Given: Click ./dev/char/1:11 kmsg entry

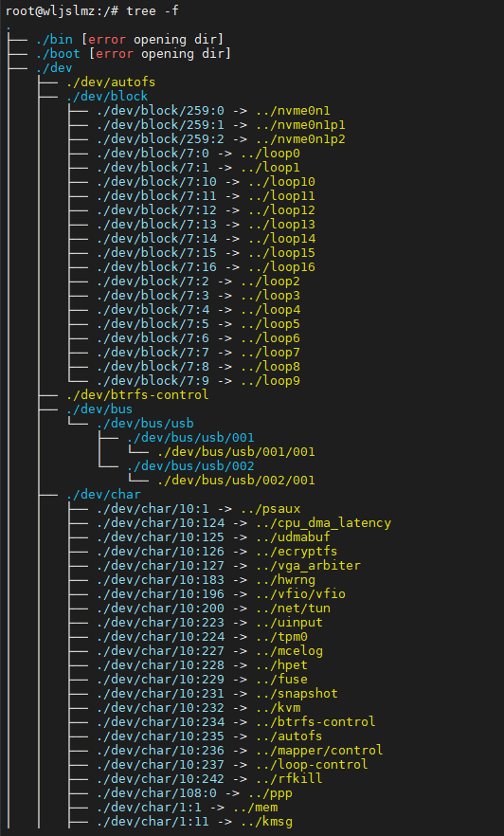Looking at the screenshot, I should tap(195, 822).
